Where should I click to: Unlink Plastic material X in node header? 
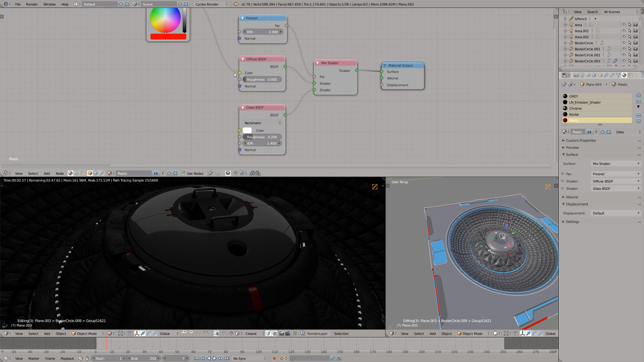pyautogui.click(x=175, y=173)
